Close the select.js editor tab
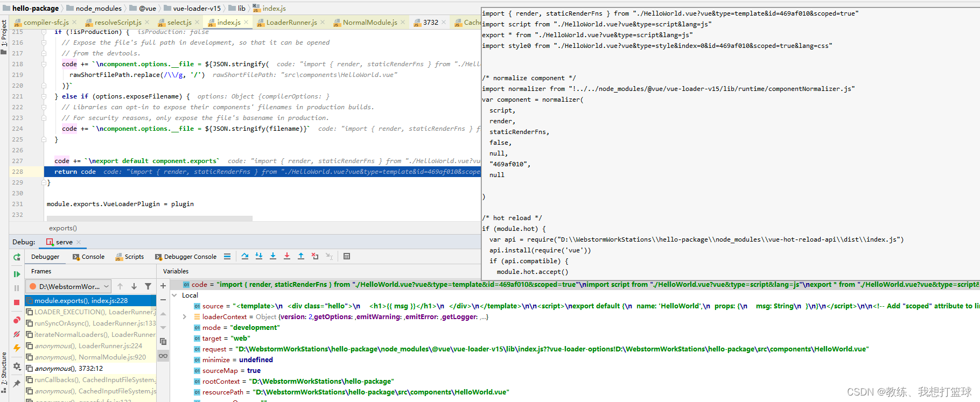The width and height of the screenshot is (980, 402). pos(197,22)
